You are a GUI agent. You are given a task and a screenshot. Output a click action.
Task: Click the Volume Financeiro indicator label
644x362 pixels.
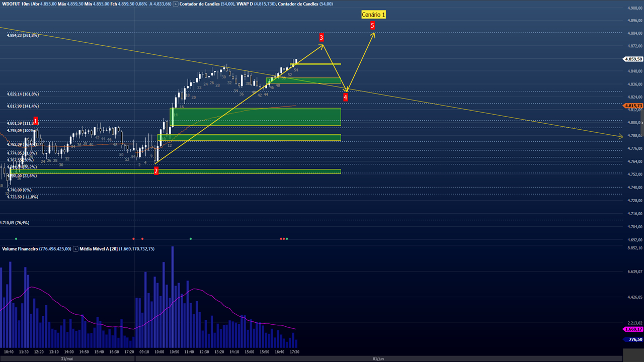point(20,249)
